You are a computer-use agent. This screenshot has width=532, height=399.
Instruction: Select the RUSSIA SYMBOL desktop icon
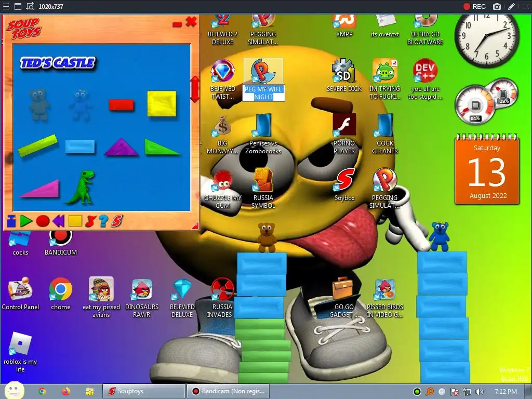point(263,188)
